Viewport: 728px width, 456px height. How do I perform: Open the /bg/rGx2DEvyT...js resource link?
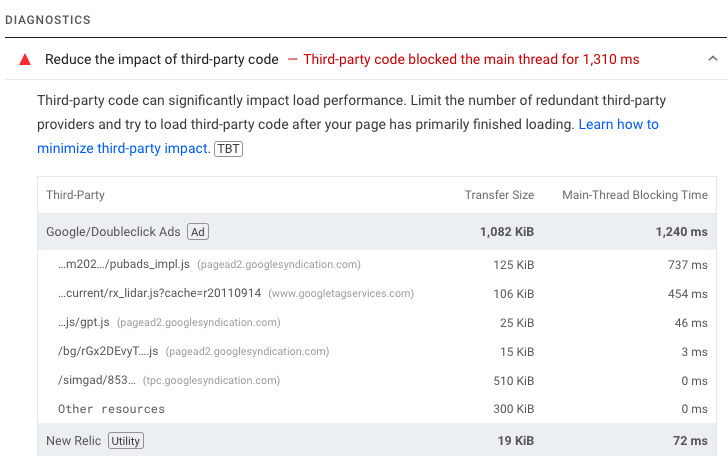point(108,351)
